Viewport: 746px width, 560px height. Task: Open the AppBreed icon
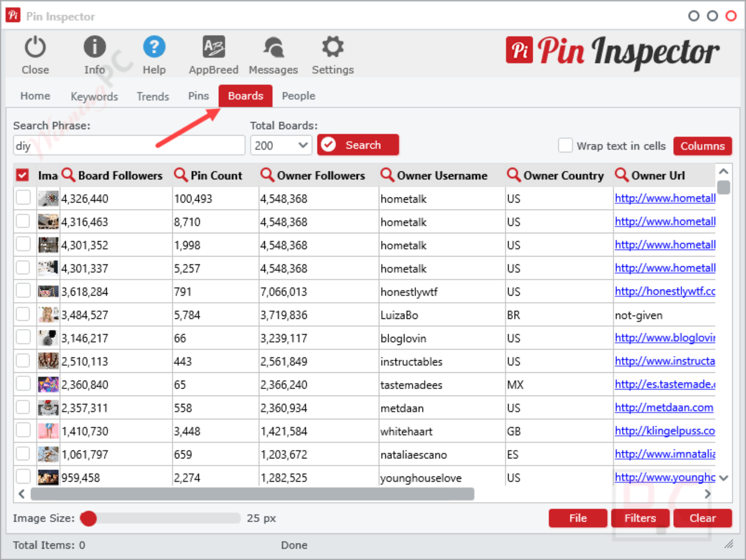(x=214, y=47)
